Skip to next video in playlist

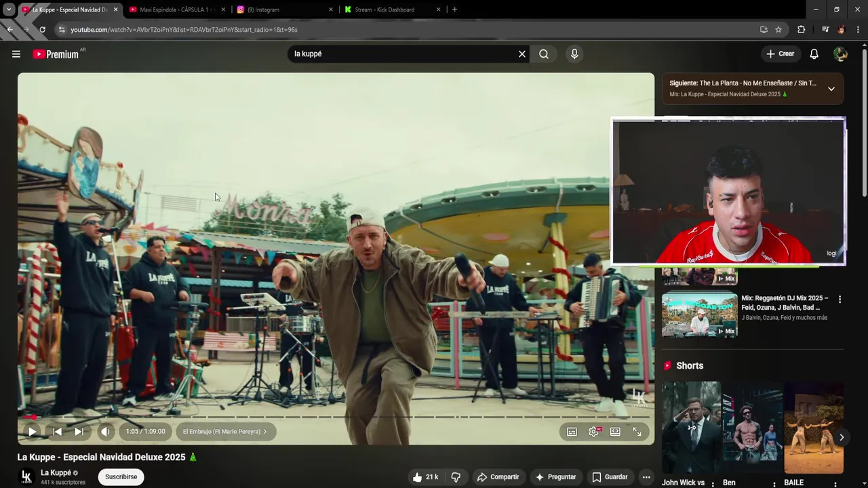(79, 432)
